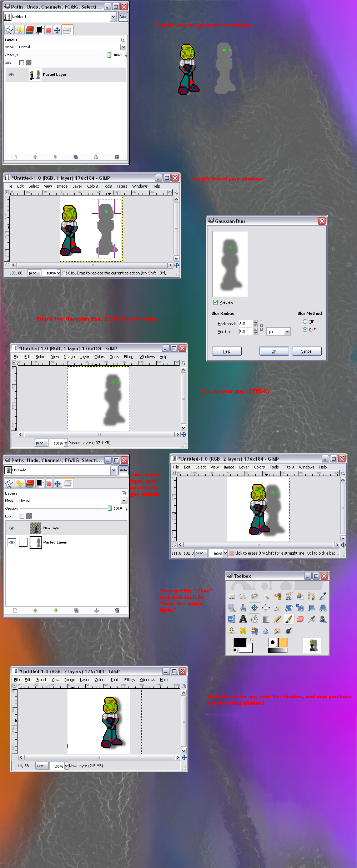Select the pink Eraser tool
357x868 pixels.
[x=300, y=619]
